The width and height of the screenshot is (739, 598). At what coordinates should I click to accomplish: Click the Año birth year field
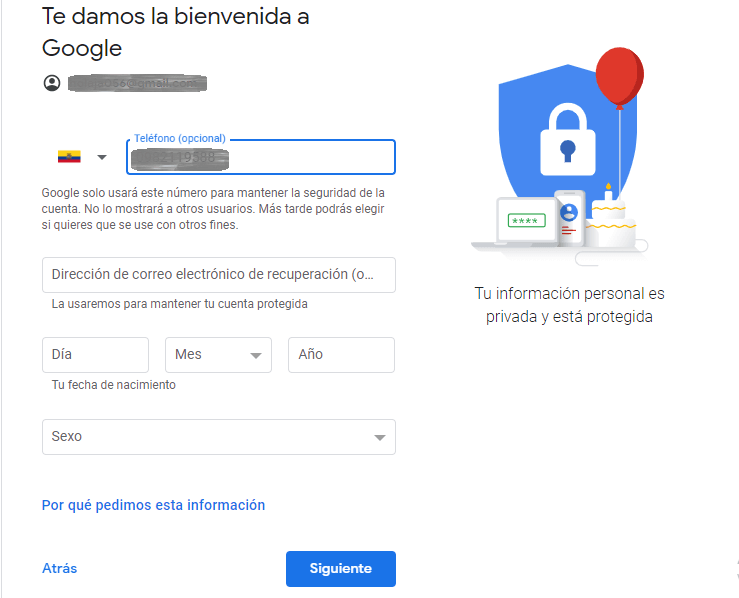pos(341,355)
